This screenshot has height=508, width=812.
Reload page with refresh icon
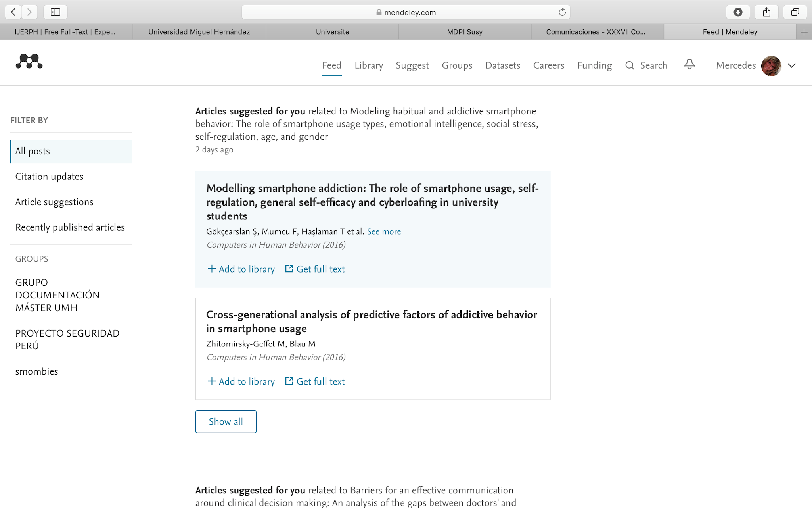[x=562, y=12]
